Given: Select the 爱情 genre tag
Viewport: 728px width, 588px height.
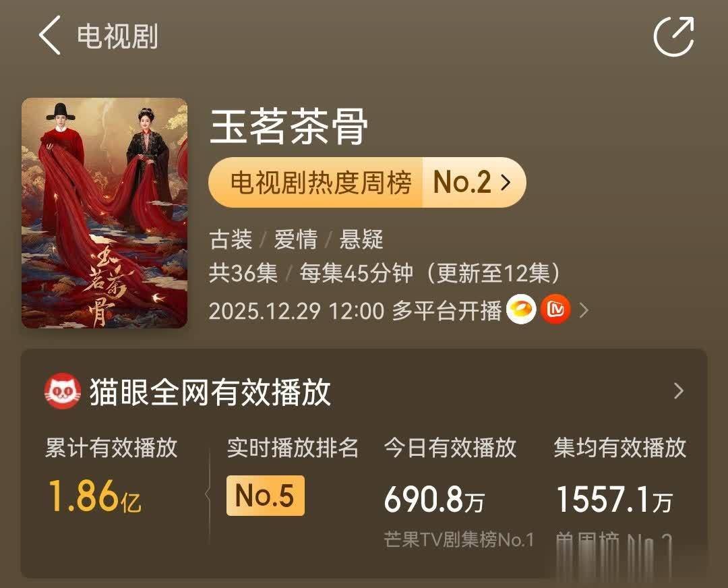Looking at the screenshot, I should coord(295,239).
